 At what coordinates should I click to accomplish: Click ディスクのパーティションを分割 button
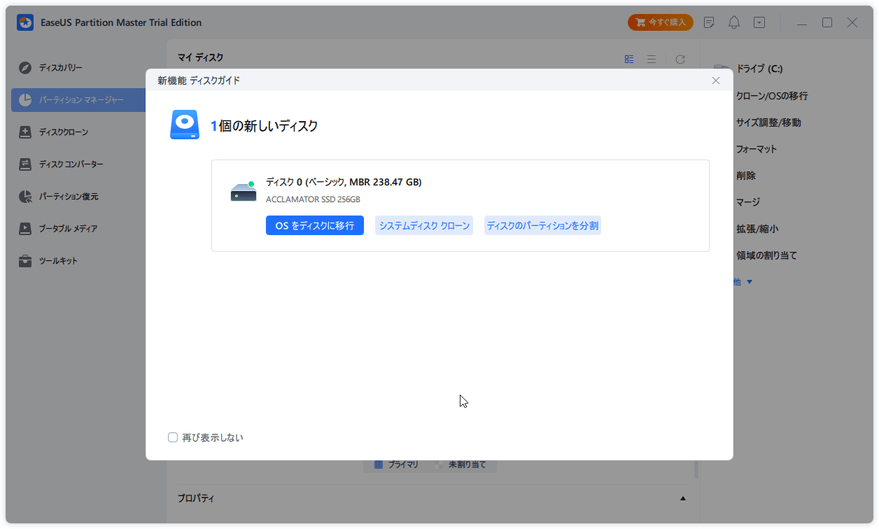click(542, 226)
